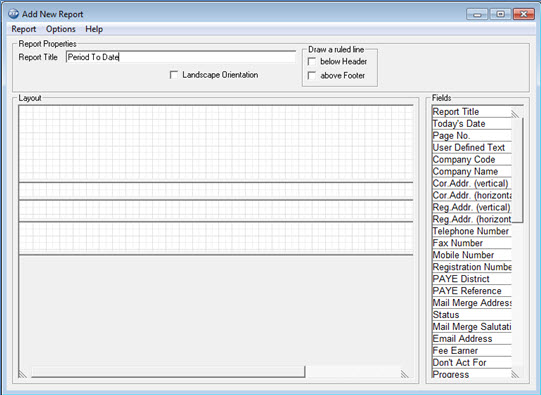Open the Options menu
Image resolution: width=541 pixels, height=395 pixels.
coord(61,29)
